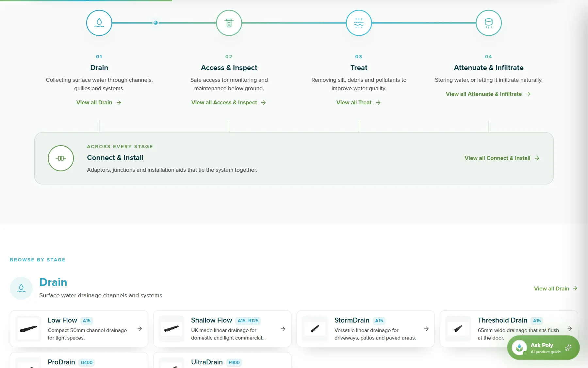This screenshot has height=368, width=588.
Task: Click the Low Flow product title
Action: click(x=62, y=320)
